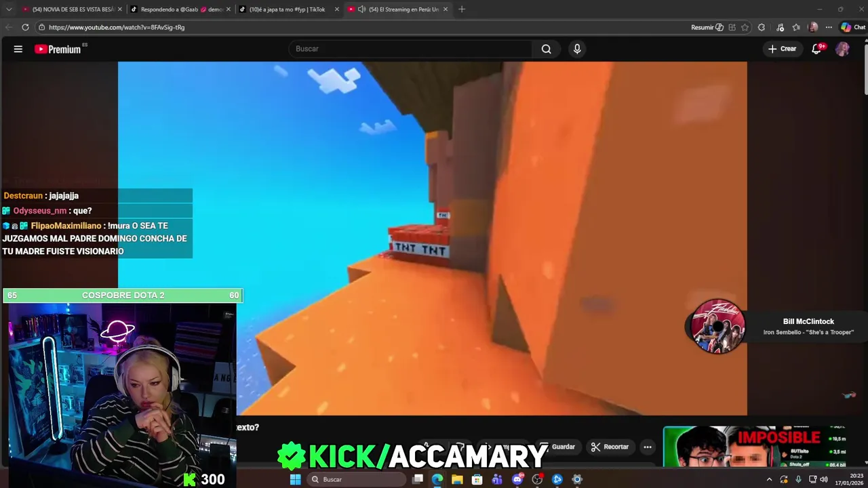Image resolution: width=868 pixels, height=488 pixels.
Task: Open Copilot Chat sidebar
Action: 853,27
